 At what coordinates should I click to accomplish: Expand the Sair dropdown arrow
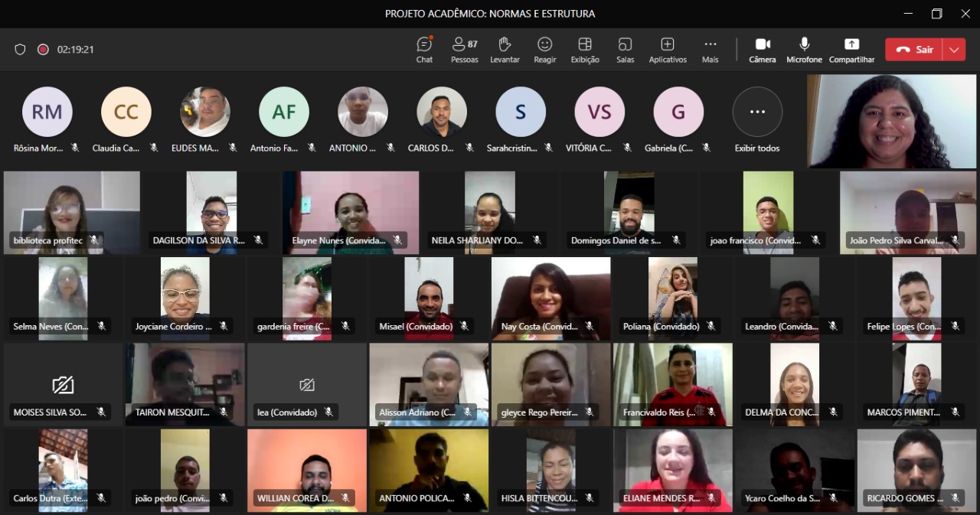pyautogui.click(x=954, y=50)
